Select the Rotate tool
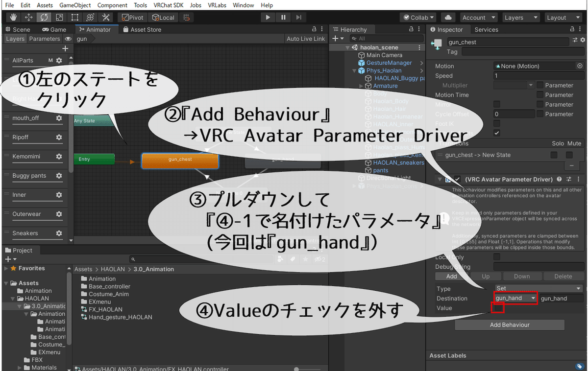The image size is (588, 371). 44,17
